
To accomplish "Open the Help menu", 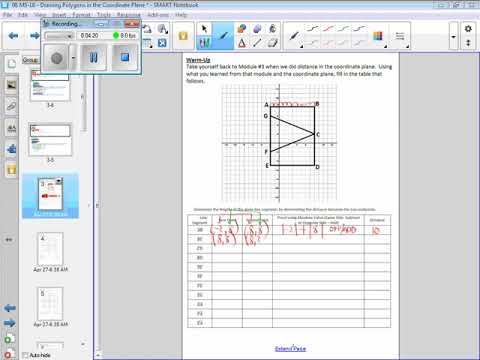I will tap(181, 15).
